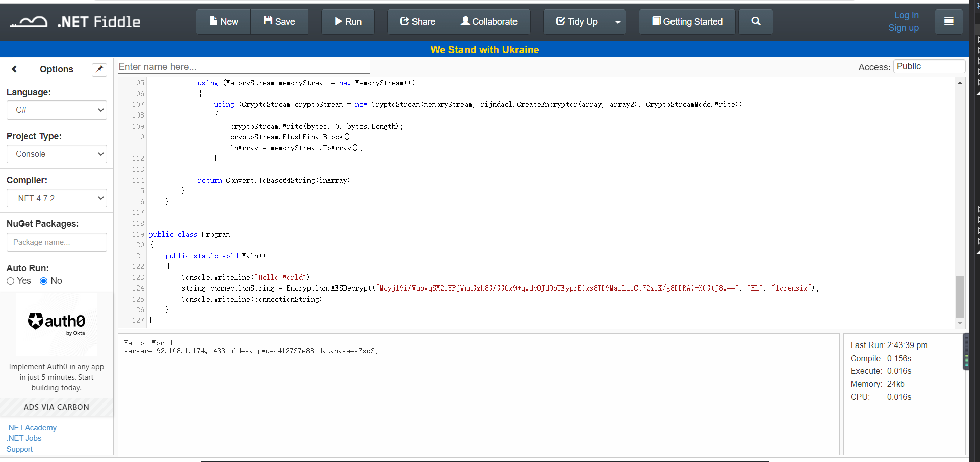980x462 pixels.
Task: Click the 'return Convert.ToBase64String' line
Action: tap(276, 181)
